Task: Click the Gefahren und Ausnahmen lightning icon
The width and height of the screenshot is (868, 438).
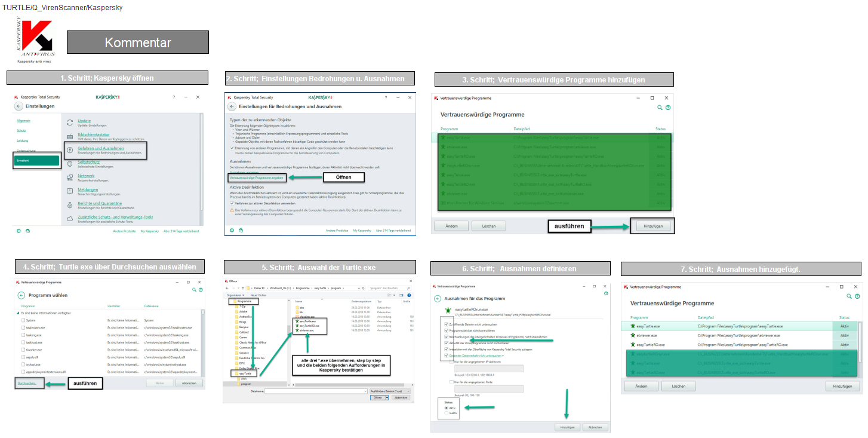Action: point(70,150)
